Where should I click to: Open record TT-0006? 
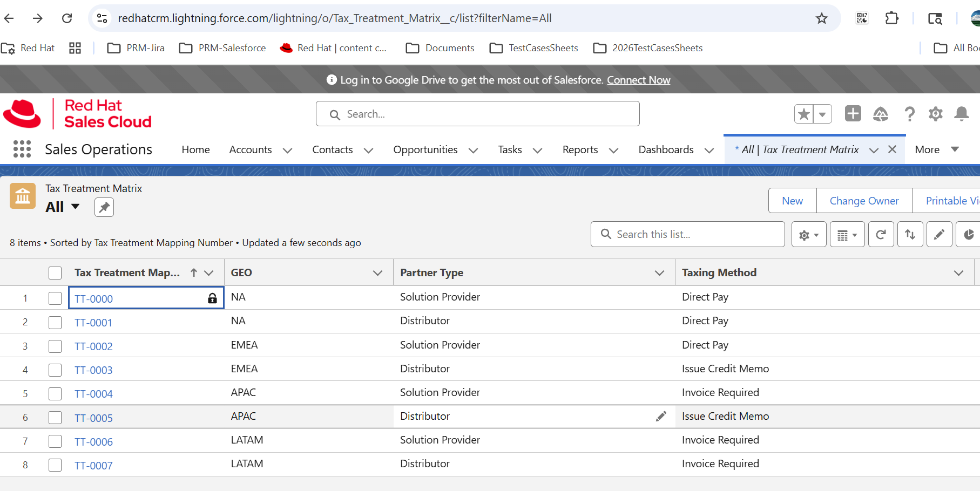click(93, 442)
